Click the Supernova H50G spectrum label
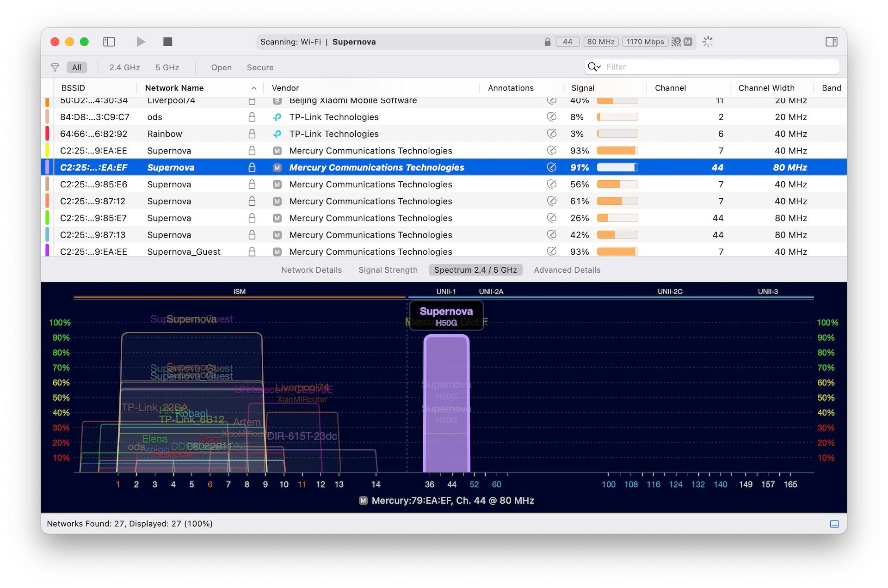888x588 pixels. (x=446, y=316)
